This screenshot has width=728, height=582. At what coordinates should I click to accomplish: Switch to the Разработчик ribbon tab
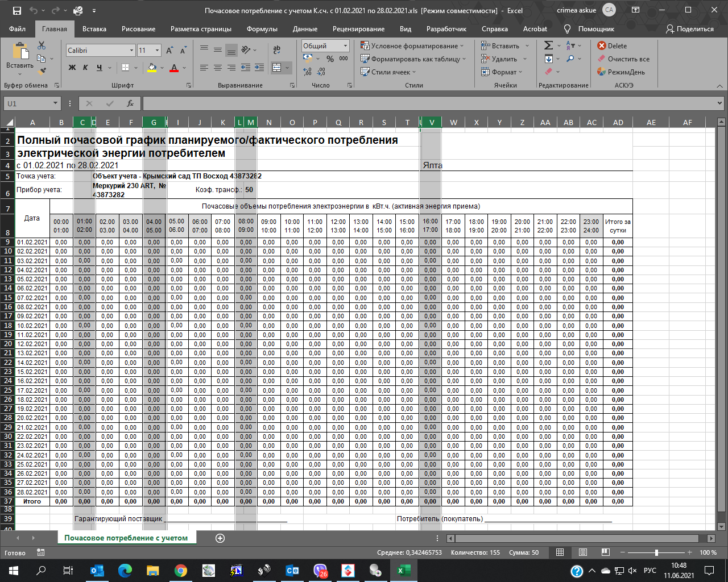pos(446,29)
